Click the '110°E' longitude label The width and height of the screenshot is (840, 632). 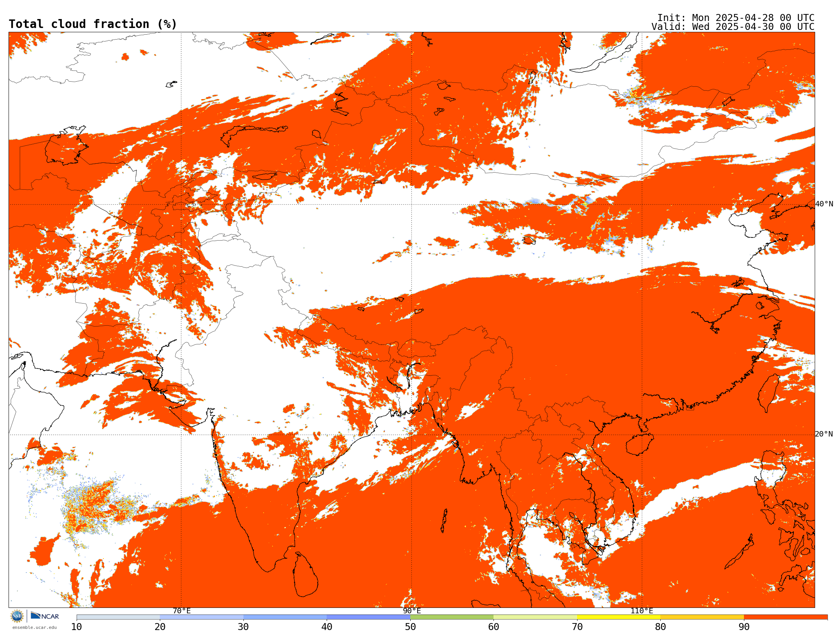pyautogui.click(x=642, y=611)
